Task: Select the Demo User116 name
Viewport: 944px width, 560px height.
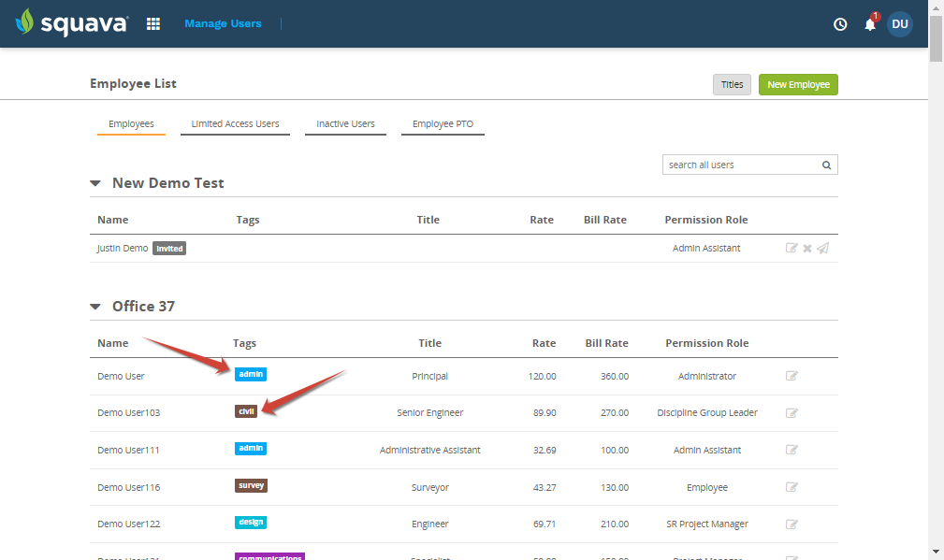Action: coord(129,487)
